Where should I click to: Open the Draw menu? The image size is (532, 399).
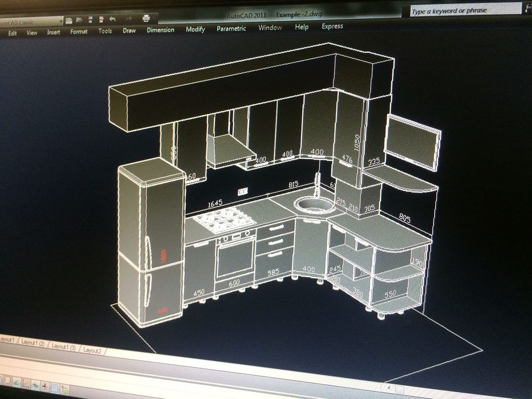(x=129, y=31)
